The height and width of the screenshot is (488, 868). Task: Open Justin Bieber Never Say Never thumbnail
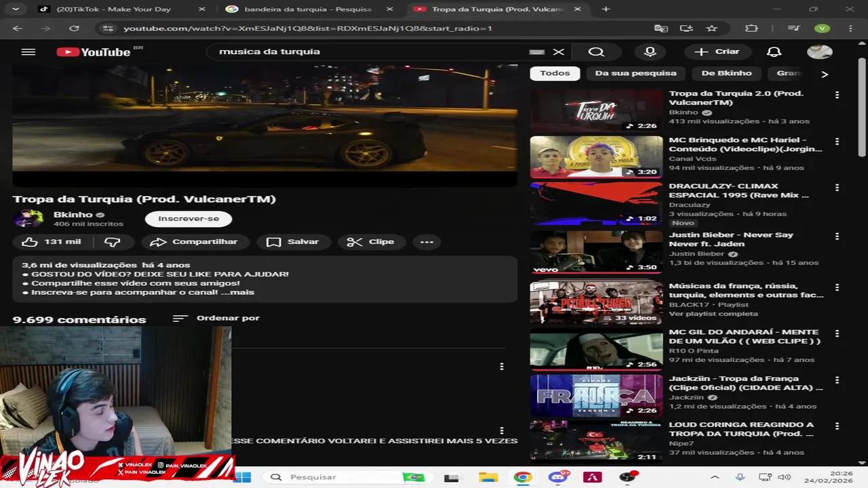pos(596,252)
